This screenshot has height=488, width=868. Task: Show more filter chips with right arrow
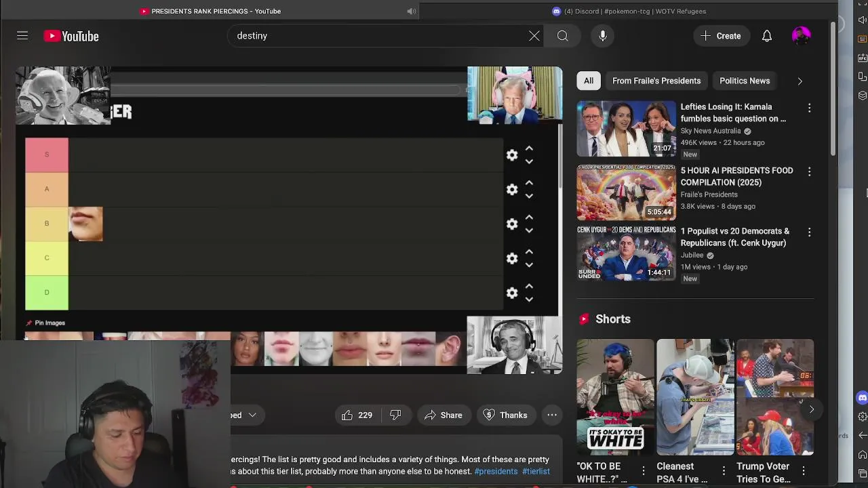point(800,81)
